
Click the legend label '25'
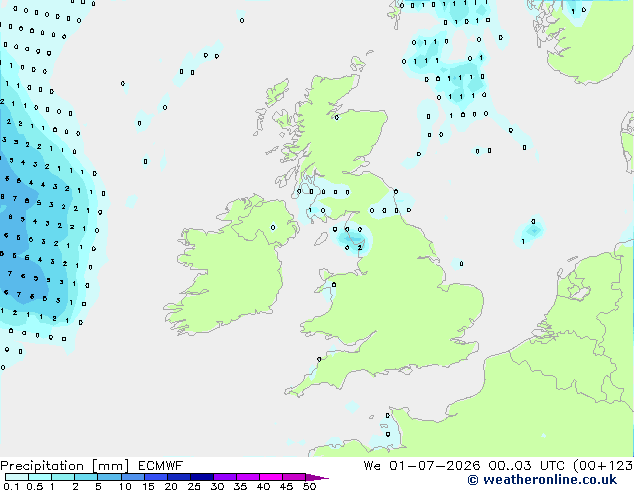coord(194,486)
